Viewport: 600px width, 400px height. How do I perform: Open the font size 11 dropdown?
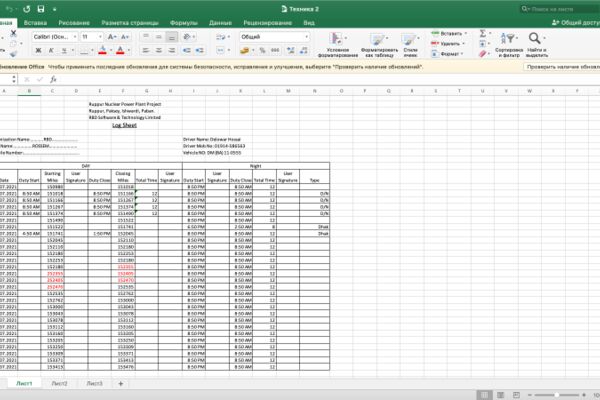[100, 37]
